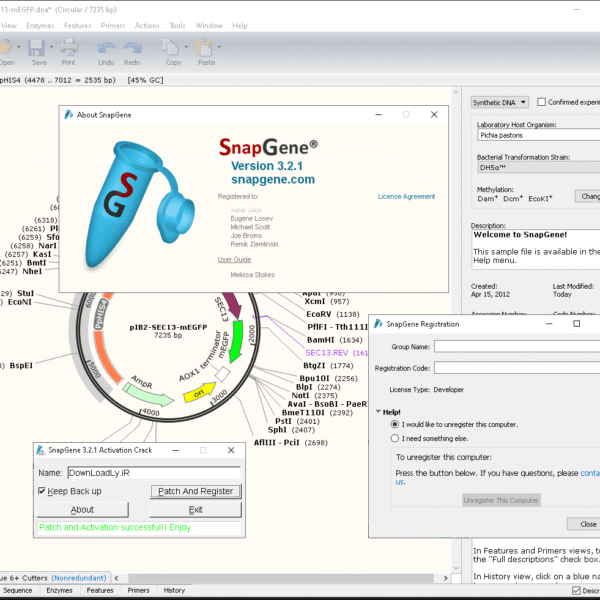
Task: Switch to the bottom Enzymes tab
Action: (59, 590)
